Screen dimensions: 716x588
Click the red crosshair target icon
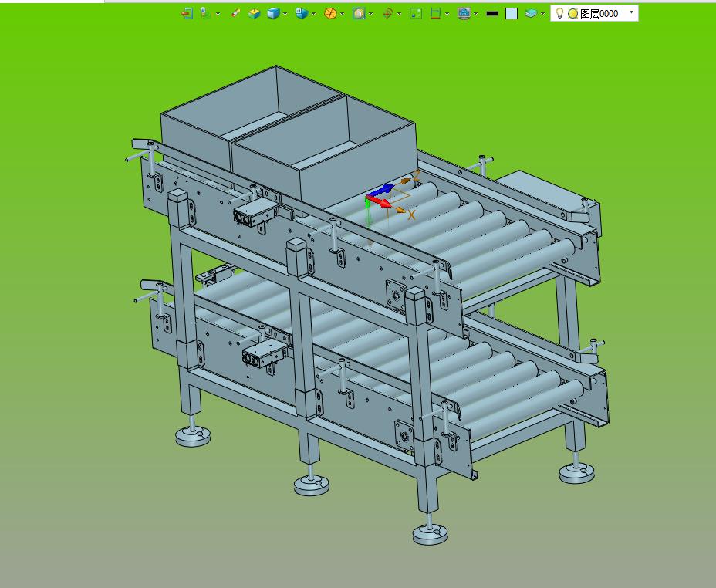pos(387,14)
